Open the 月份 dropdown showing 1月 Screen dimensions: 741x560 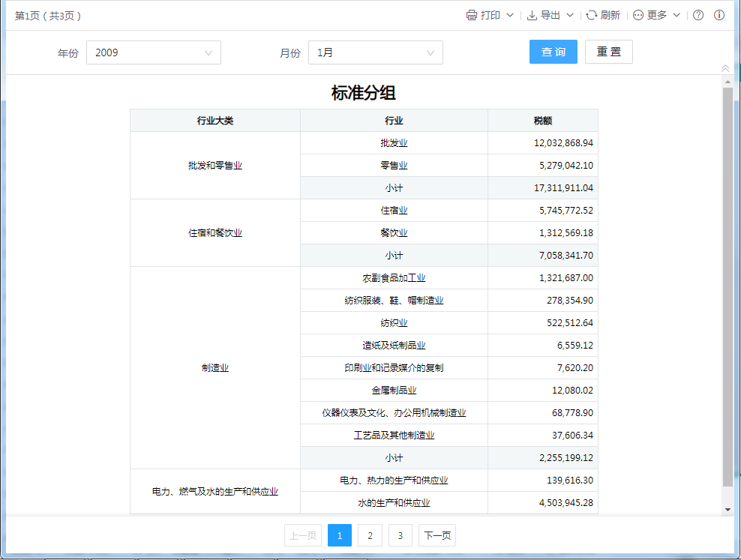[x=375, y=52]
